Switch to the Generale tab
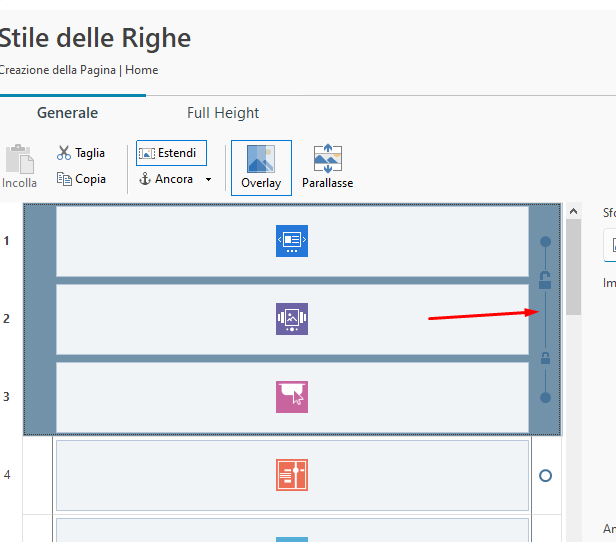Image resolution: width=616 pixels, height=542 pixels. click(x=67, y=113)
